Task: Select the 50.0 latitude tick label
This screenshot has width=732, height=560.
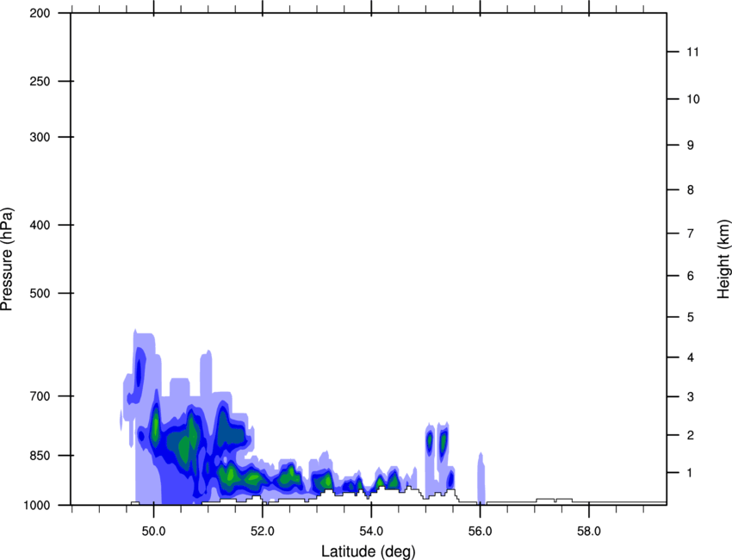Action: pyautogui.click(x=154, y=530)
